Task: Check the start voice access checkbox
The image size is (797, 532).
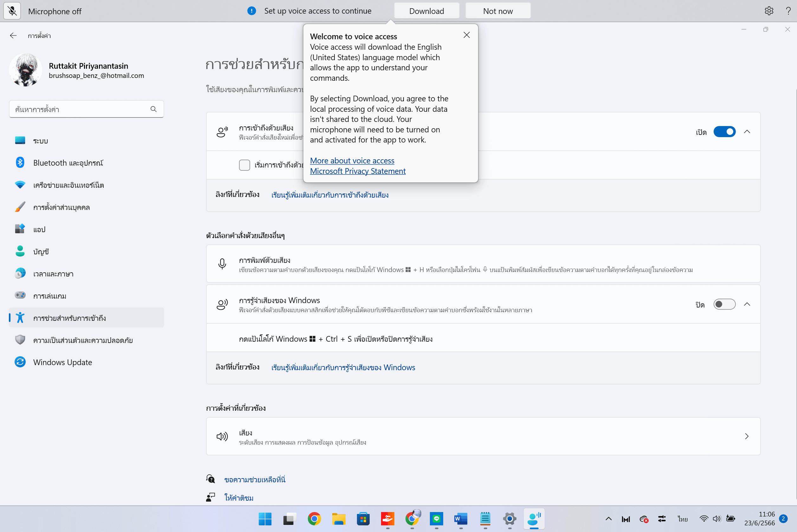Action: (x=244, y=165)
